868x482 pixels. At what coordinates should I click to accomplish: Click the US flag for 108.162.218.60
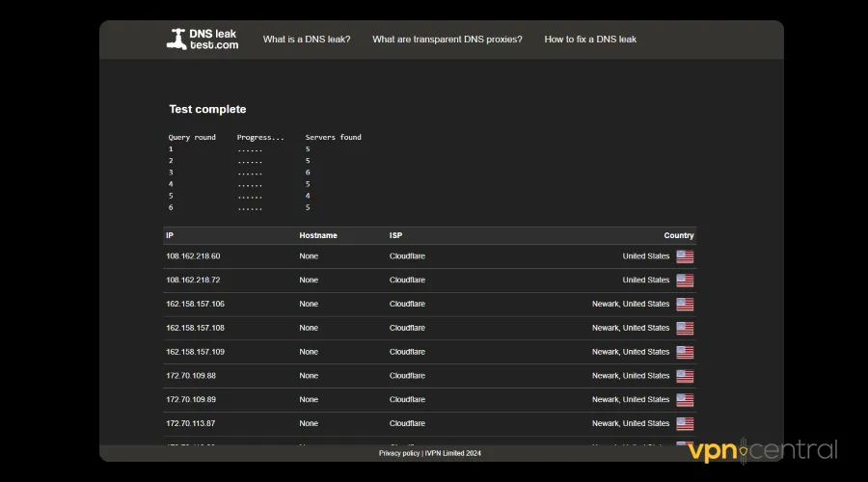(x=685, y=256)
